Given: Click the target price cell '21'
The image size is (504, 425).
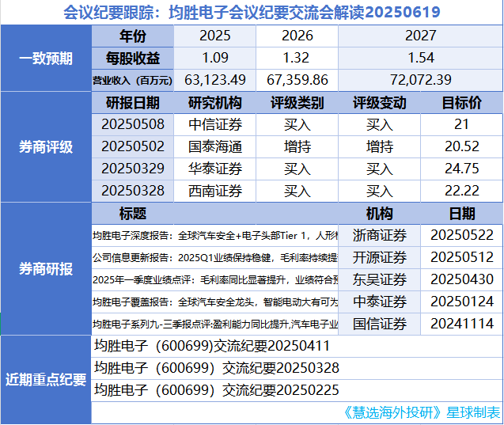Looking at the screenshot, I should coord(461,125).
